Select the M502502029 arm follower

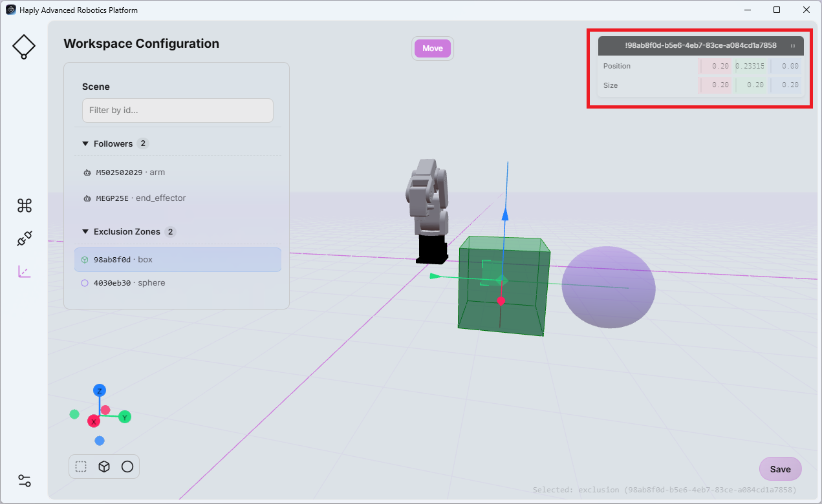[178, 173]
